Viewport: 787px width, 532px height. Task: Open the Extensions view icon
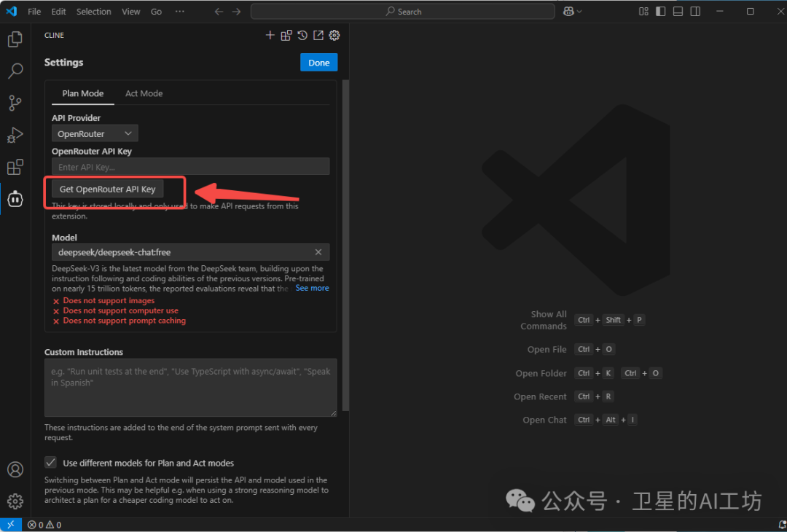coord(15,167)
